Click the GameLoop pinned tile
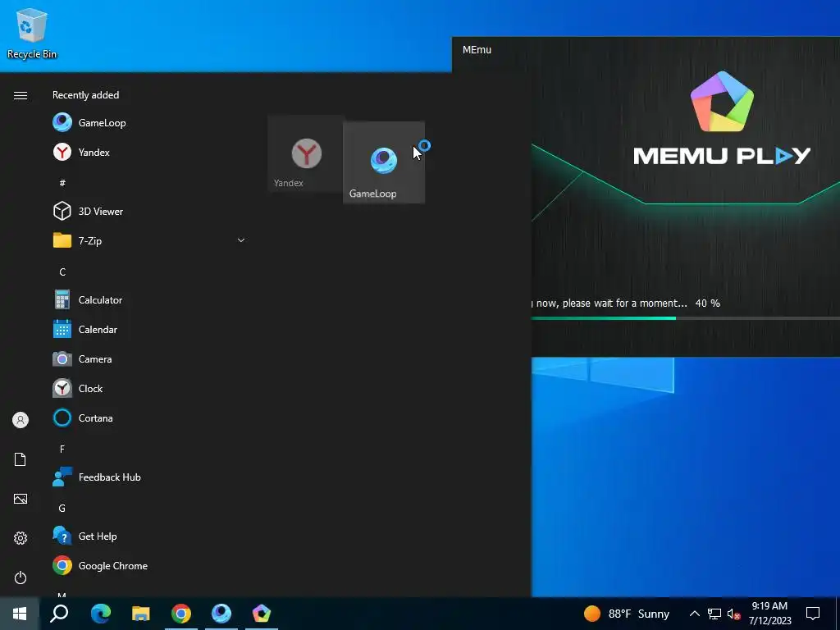Image resolution: width=840 pixels, height=630 pixels. 384,163
